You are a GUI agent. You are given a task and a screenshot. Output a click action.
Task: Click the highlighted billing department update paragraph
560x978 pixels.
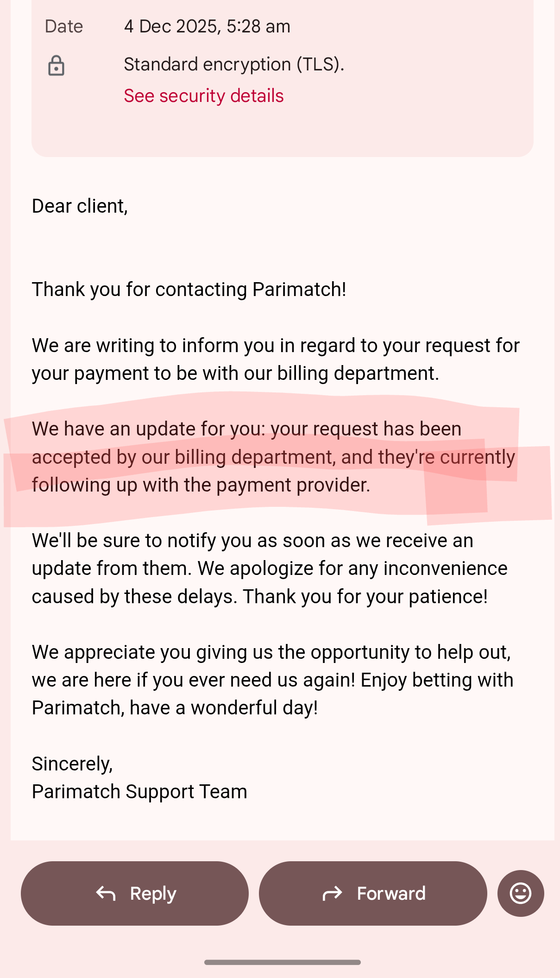click(x=273, y=457)
